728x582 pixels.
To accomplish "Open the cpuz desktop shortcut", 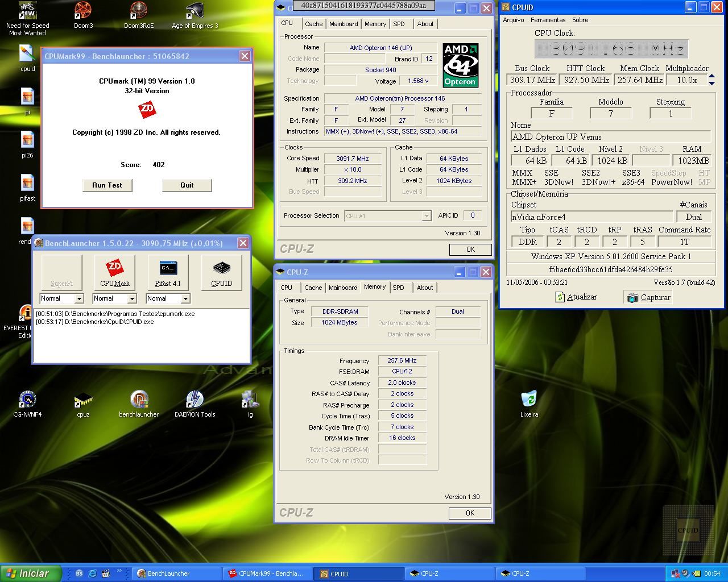I will [83, 404].
